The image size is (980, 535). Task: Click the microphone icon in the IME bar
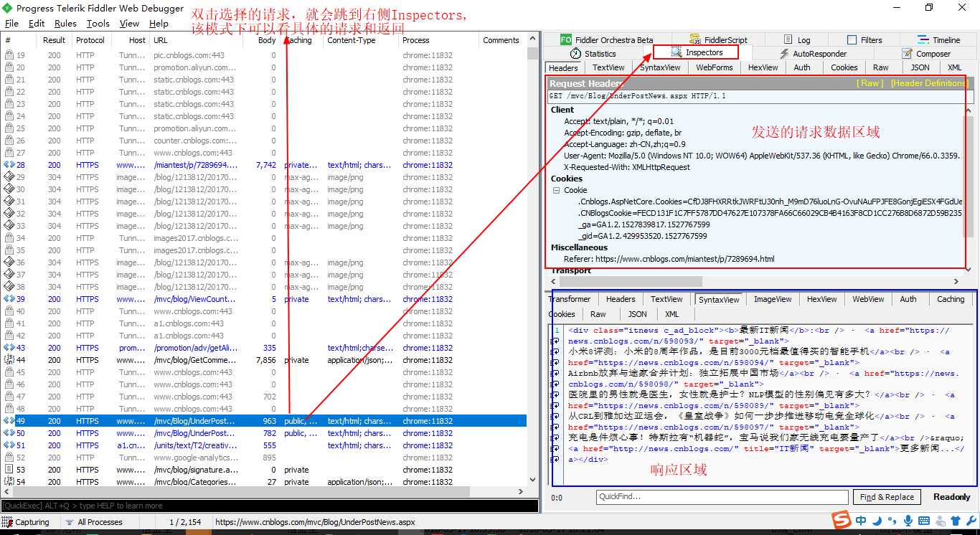point(908,521)
